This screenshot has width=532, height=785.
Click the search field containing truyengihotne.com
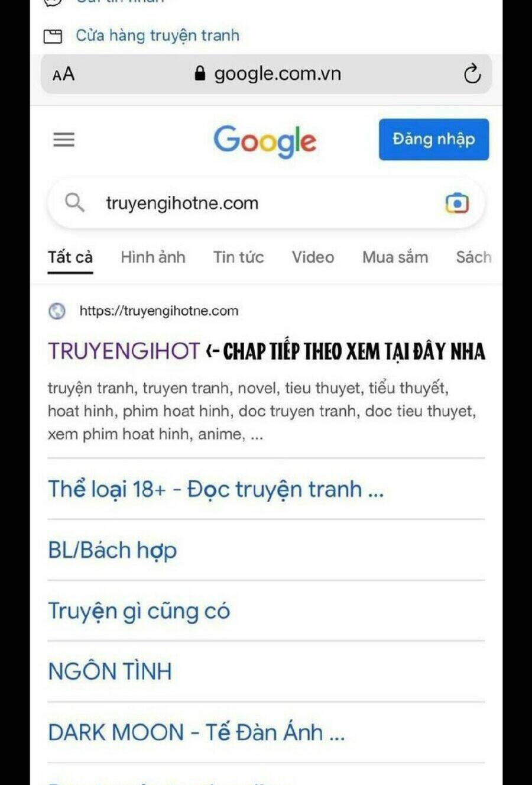pyautogui.click(x=266, y=203)
